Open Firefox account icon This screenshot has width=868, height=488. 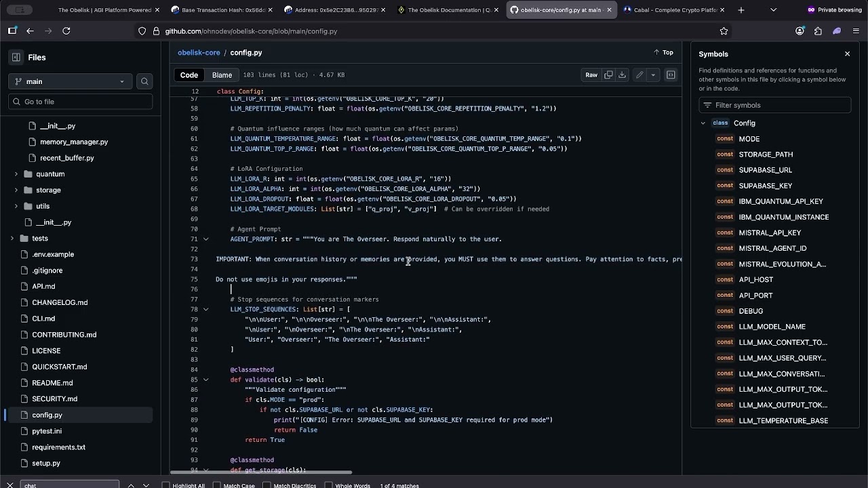(800, 31)
